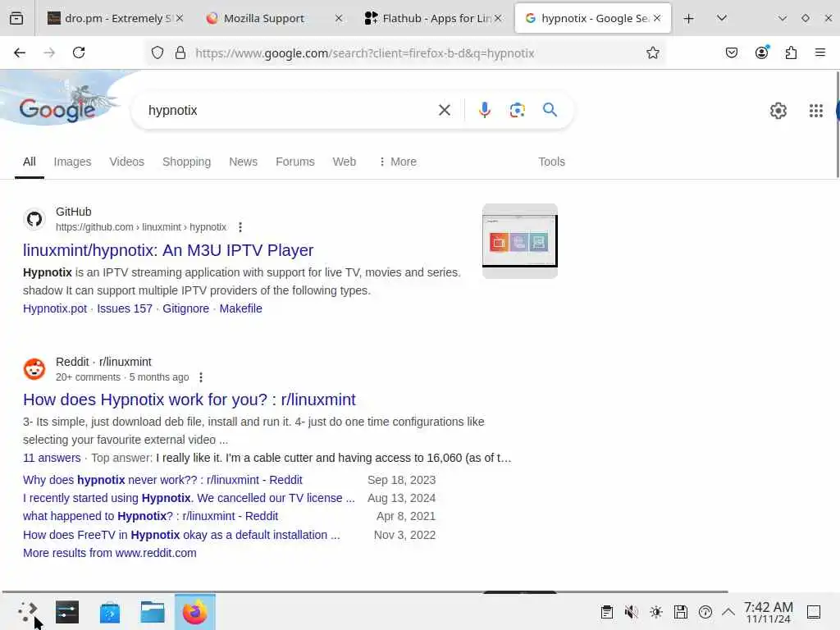
Task: Close the Mozilla Support tab
Action: pyautogui.click(x=339, y=18)
